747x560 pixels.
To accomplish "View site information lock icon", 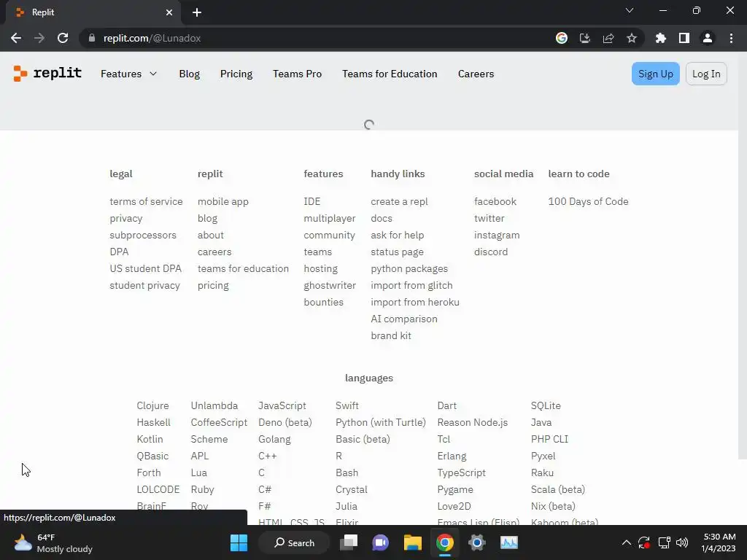I will [92, 38].
